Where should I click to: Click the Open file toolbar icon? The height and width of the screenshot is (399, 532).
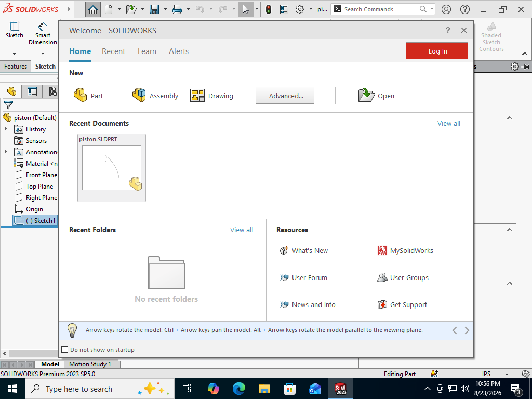(131, 9)
